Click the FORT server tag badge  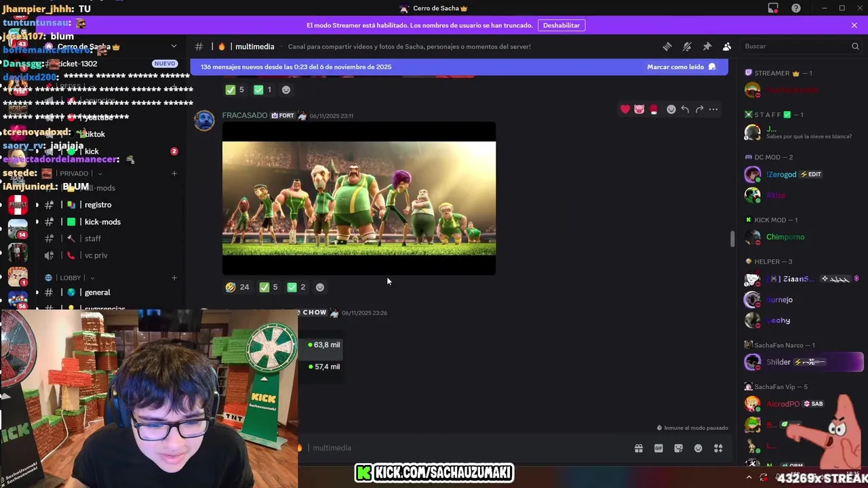pos(283,115)
